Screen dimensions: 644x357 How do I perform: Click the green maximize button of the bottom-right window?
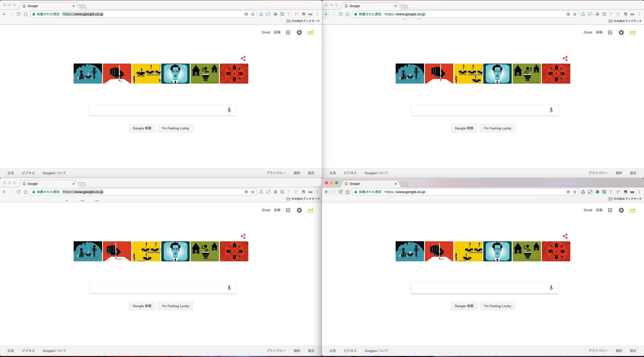tap(337, 183)
